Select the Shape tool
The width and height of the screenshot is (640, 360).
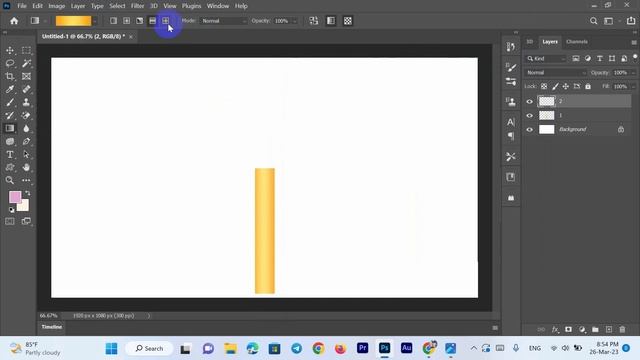tap(10, 167)
